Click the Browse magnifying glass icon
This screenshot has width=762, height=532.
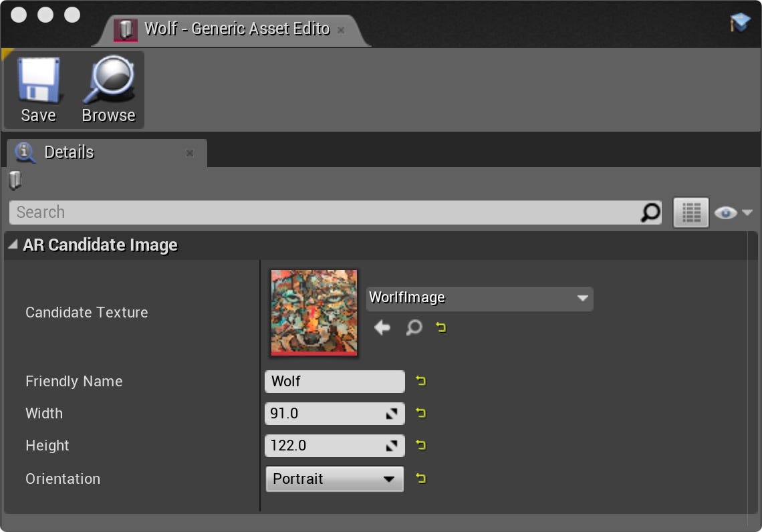pyautogui.click(x=109, y=80)
